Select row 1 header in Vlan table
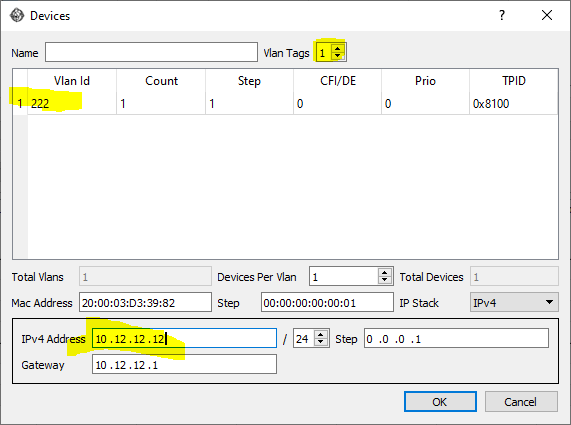 20,104
